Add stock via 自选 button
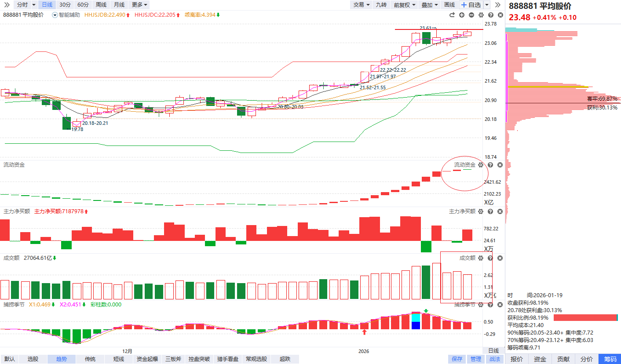The height and width of the screenshot is (364, 621). 471,5
